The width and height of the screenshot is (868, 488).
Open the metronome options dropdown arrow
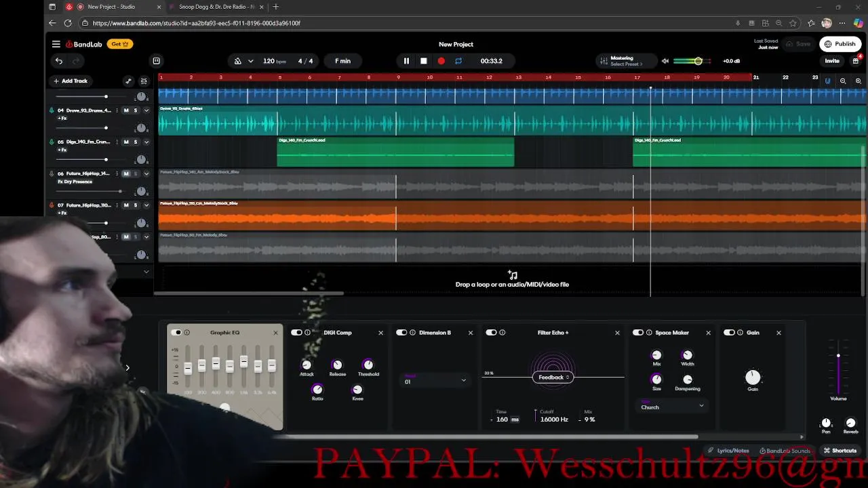click(251, 61)
